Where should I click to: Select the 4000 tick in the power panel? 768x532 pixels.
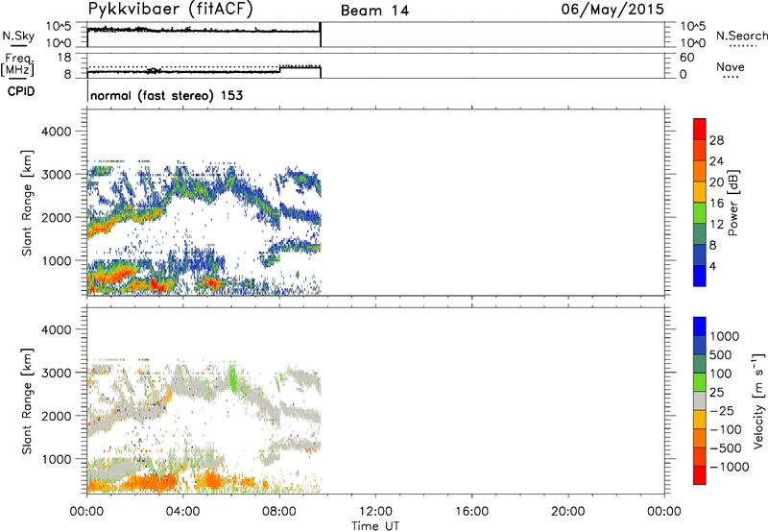(56, 132)
